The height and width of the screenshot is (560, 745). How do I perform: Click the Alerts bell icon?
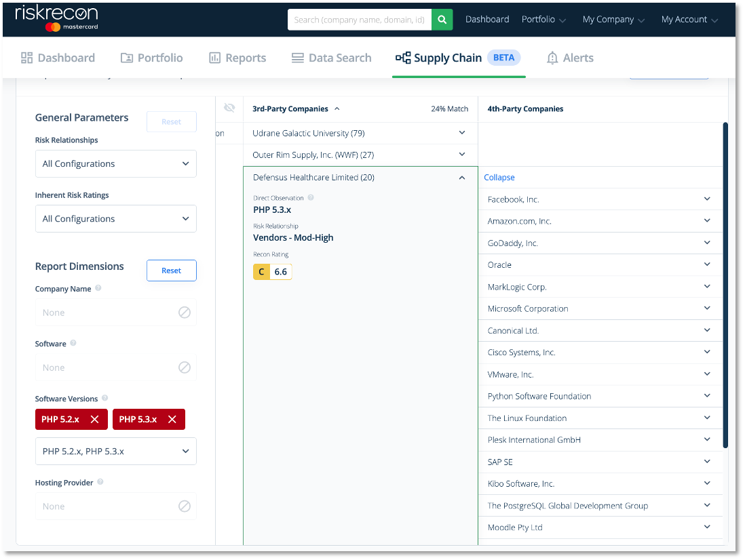pos(552,57)
